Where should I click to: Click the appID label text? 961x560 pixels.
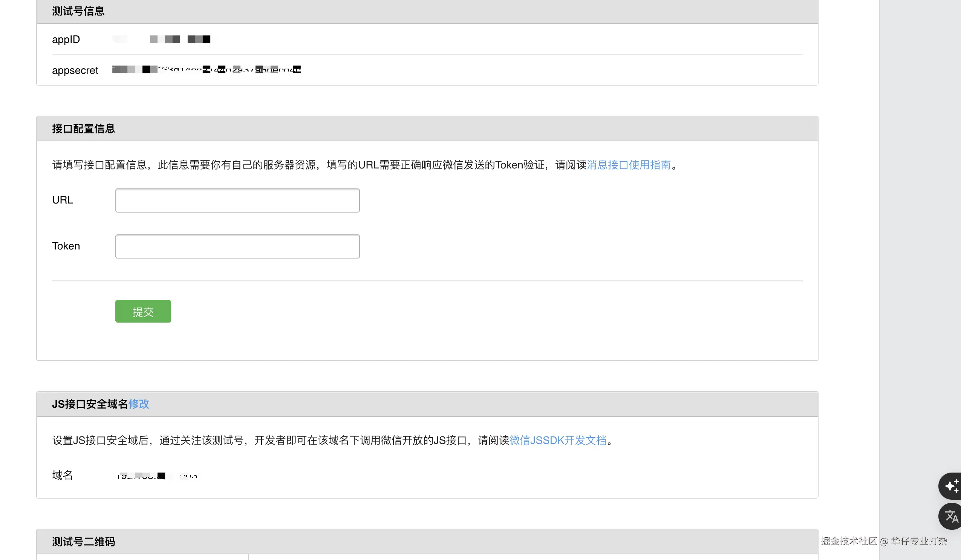[x=66, y=39]
